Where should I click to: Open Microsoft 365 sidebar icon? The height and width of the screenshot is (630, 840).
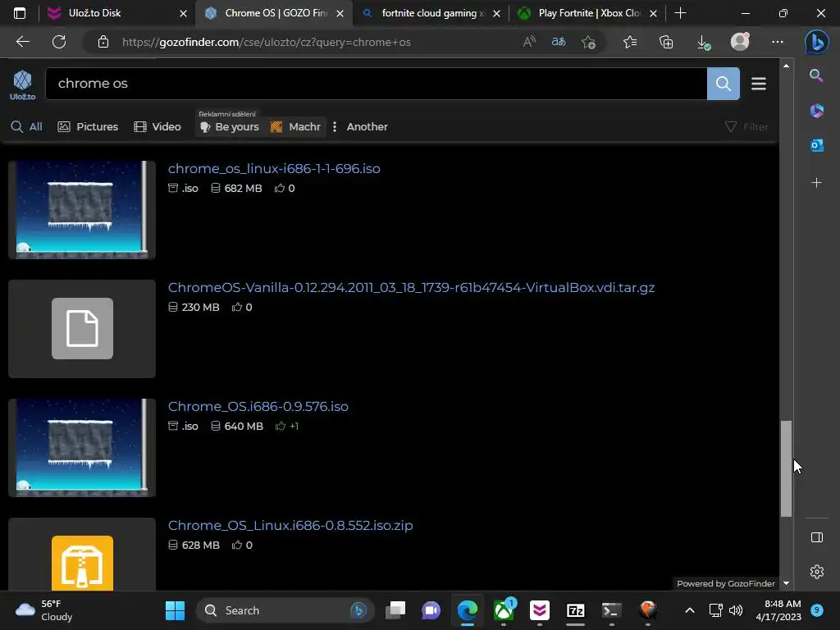point(816,111)
